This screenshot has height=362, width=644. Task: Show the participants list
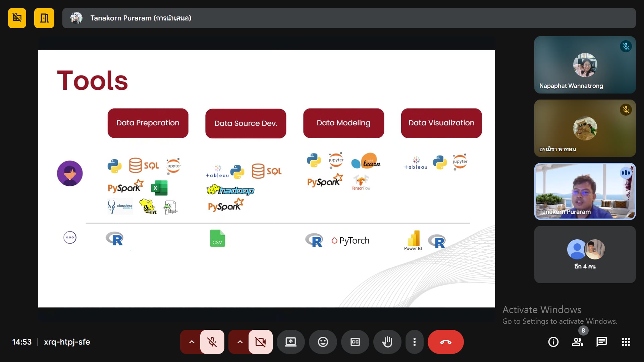(x=577, y=342)
